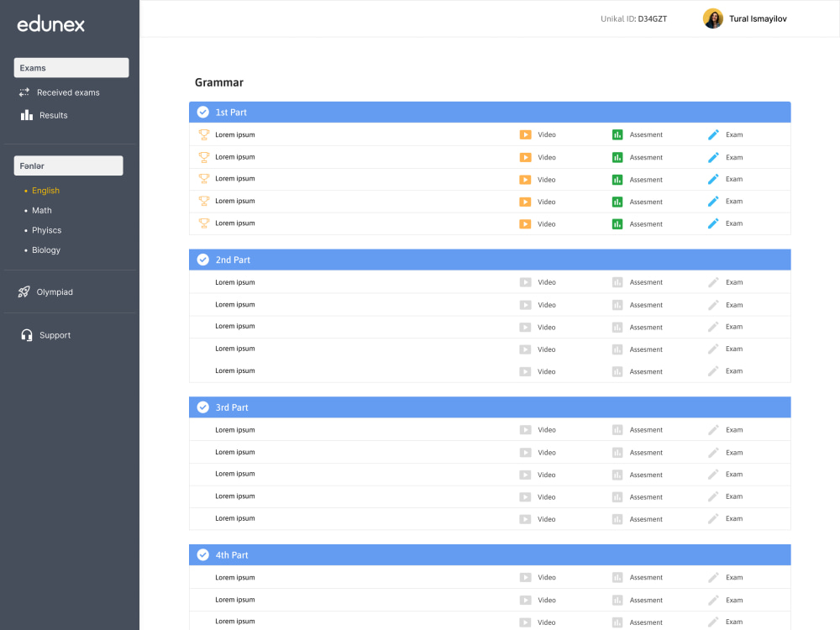The image size is (840, 630).
Task: Open green Assesment icon in 1st Part's fifth row
Action: (617, 224)
